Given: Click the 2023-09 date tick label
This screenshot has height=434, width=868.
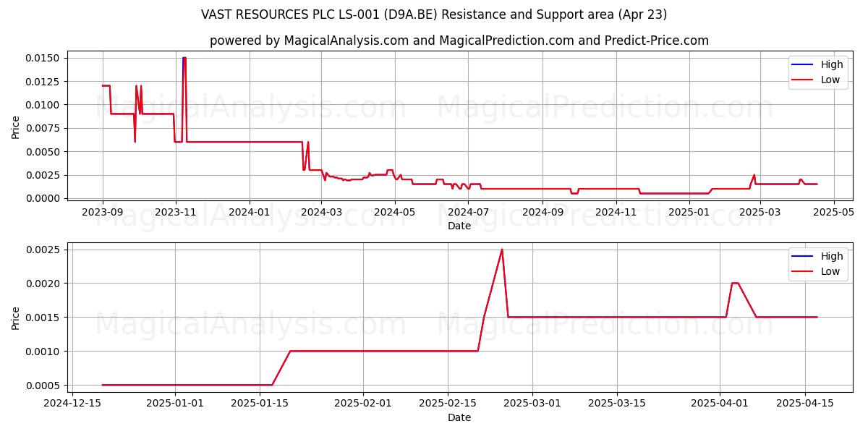Looking at the screenshot, I should pos(102,212).
